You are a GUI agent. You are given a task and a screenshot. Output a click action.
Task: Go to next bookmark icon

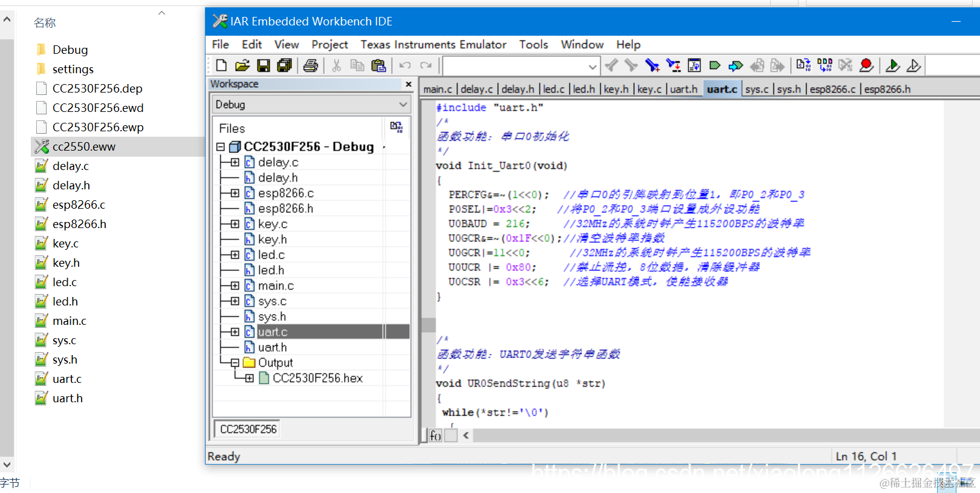tap(736, 65)
